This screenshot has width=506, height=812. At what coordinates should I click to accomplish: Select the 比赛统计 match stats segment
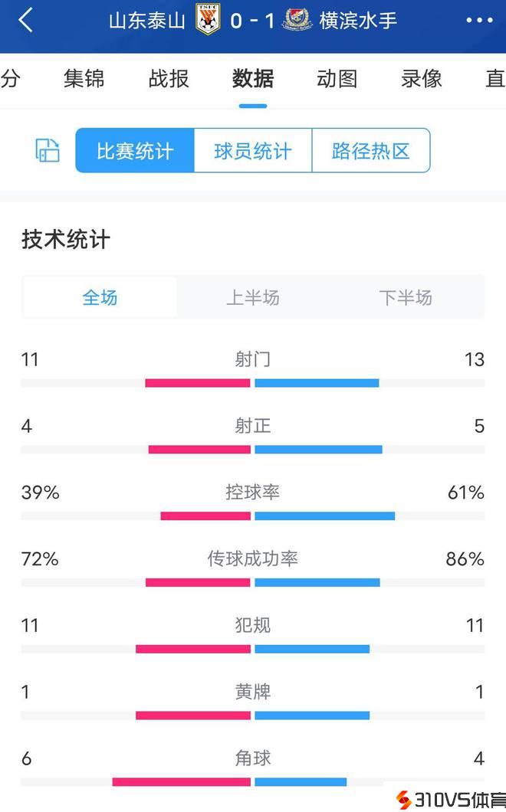point(135,150)
